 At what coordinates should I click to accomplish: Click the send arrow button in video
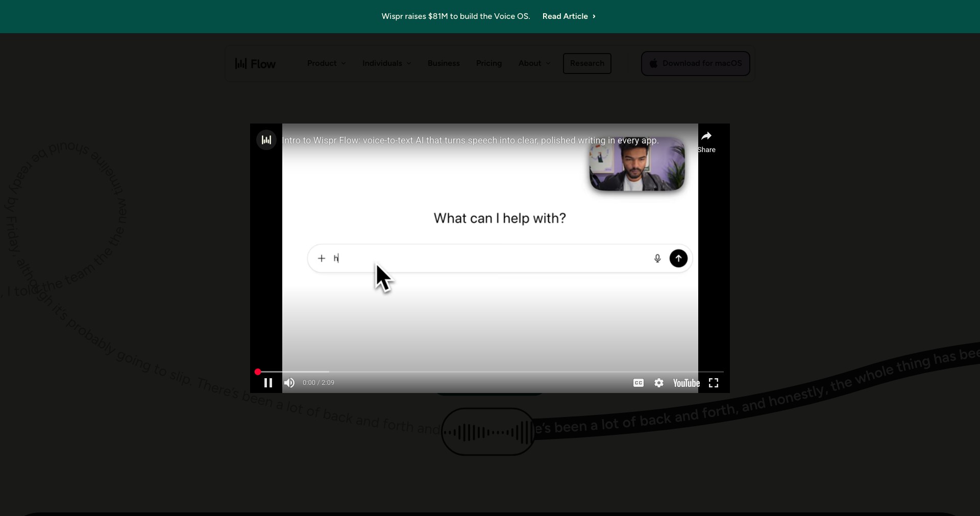[x=678, y=258]
